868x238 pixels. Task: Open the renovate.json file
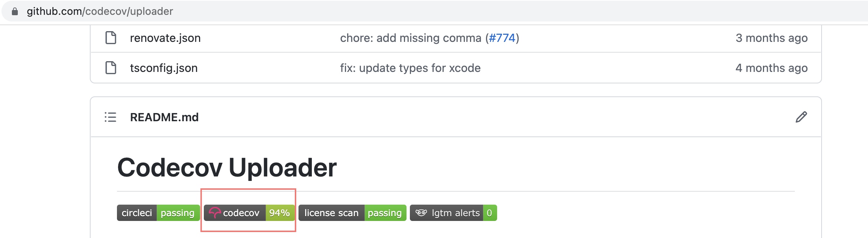[x=165, y=38]
